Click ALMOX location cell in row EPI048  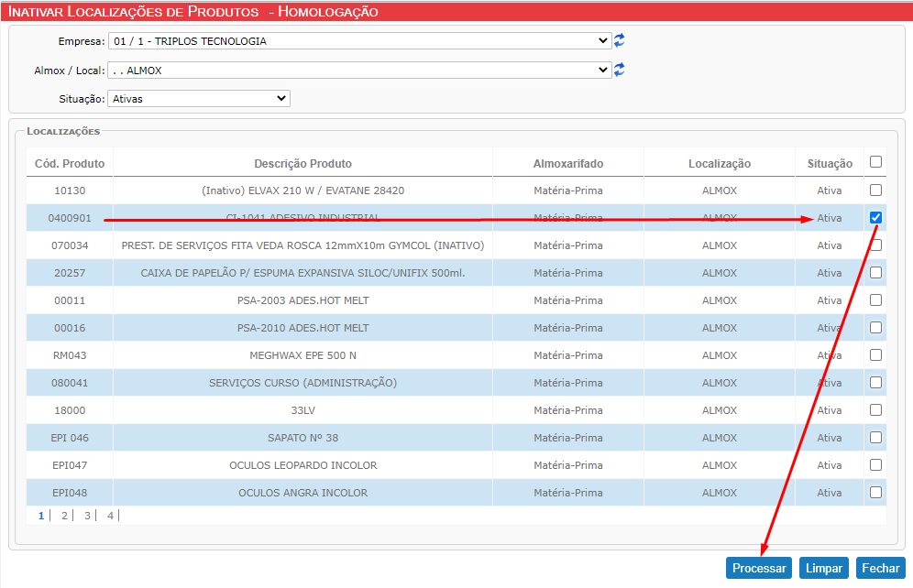(720, 493)
